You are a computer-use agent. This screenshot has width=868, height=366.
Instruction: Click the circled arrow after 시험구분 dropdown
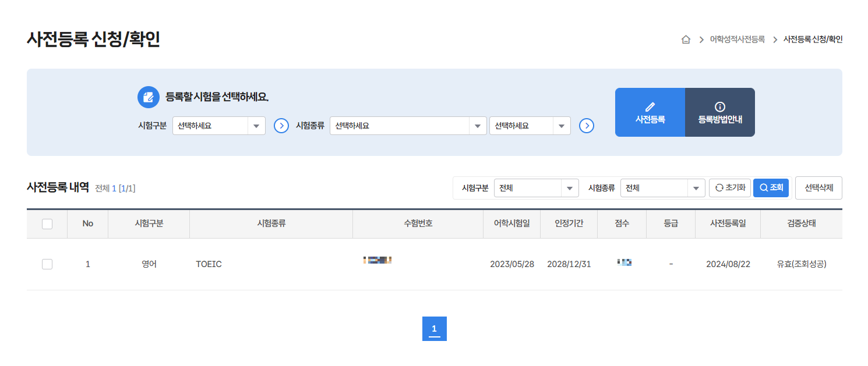pos(281,126)
